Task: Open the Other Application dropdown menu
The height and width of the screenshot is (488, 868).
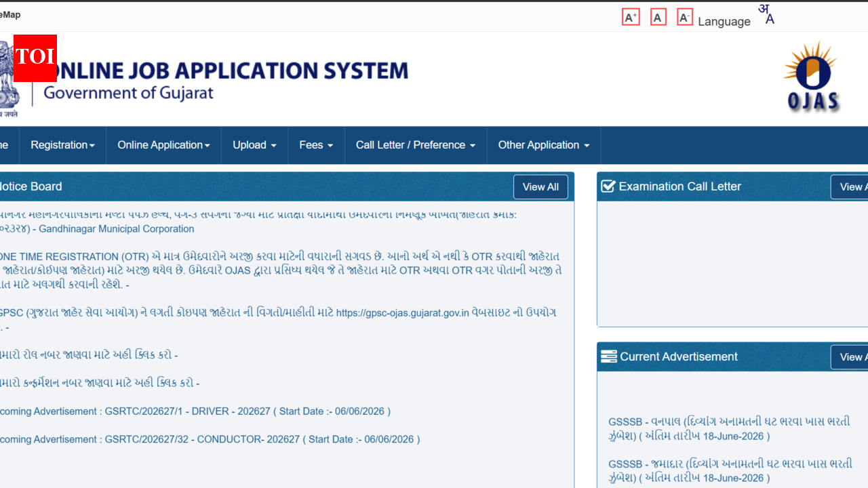Action: click(x=544, y=145)
